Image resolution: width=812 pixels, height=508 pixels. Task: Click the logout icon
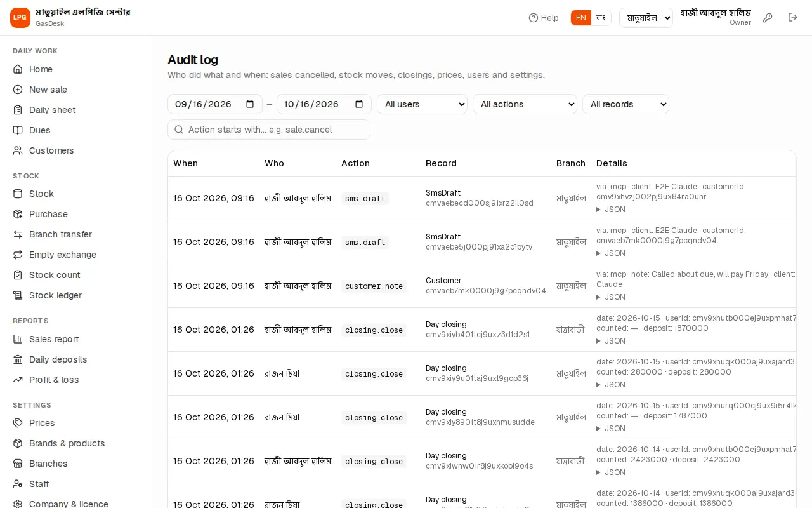793,18
